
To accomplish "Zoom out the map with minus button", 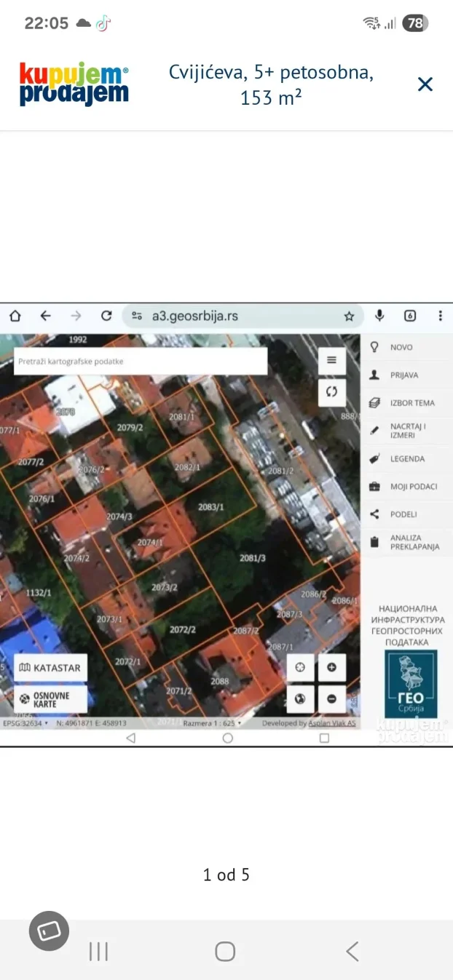I will click(x=331, y=699).
